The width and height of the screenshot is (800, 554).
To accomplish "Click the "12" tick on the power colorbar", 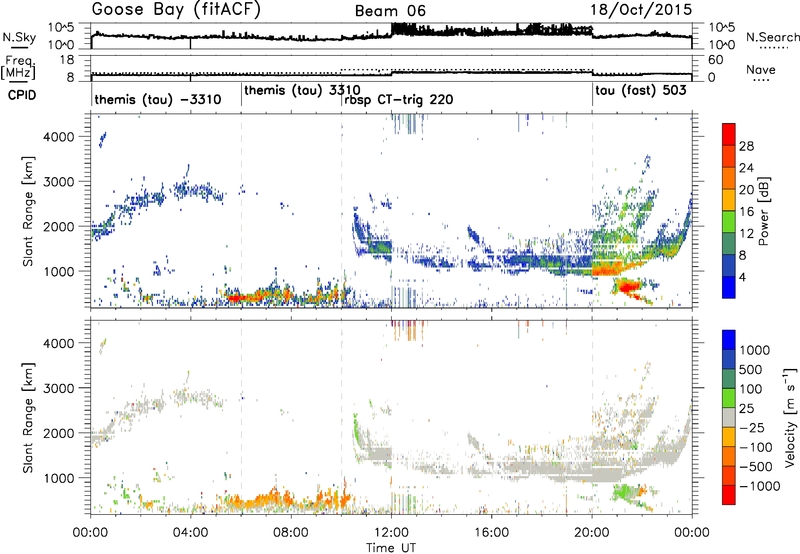I will point(746,234).
